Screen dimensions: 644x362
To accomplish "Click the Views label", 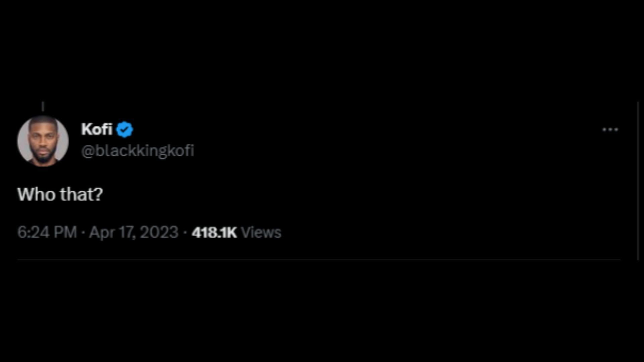I will tap(261, 232).
